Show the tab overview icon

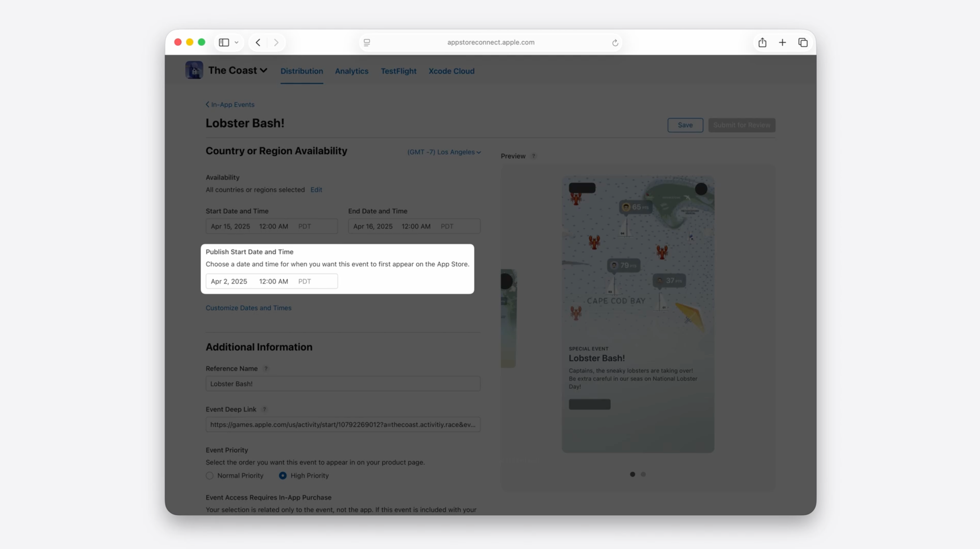point(803,42)
